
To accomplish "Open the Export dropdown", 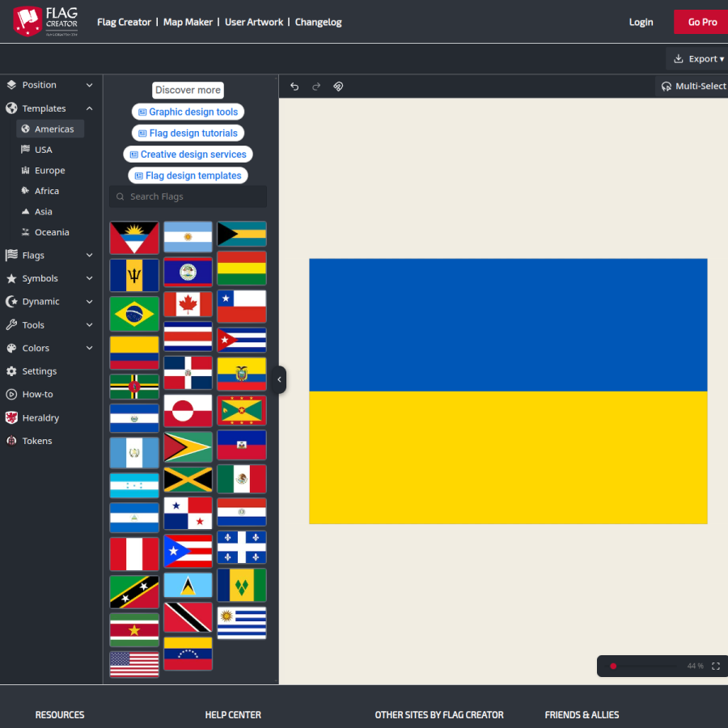I will click(698, 58).
